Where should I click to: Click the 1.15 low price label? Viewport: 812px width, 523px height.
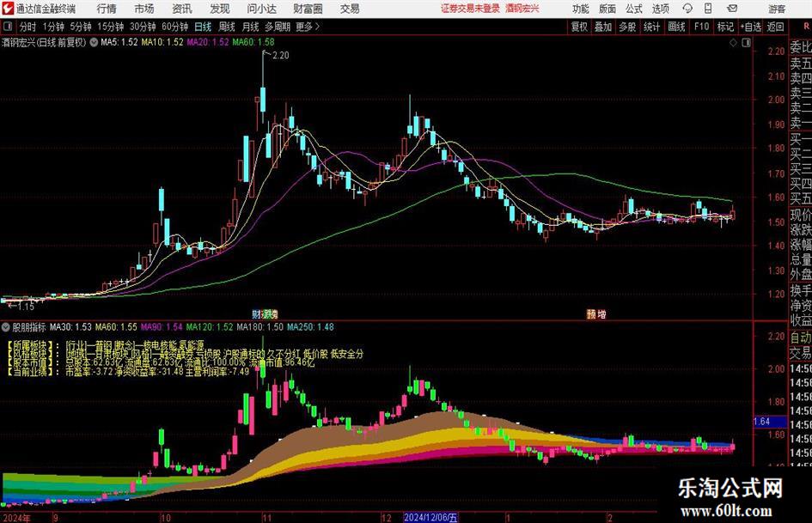pos(26,307)
